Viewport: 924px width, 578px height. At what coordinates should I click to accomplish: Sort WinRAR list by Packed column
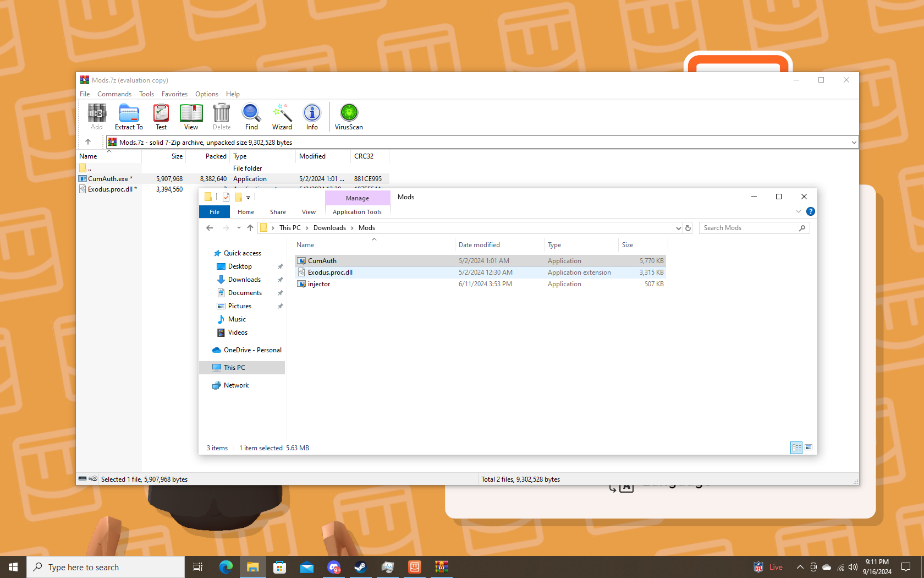pos(208,156)
